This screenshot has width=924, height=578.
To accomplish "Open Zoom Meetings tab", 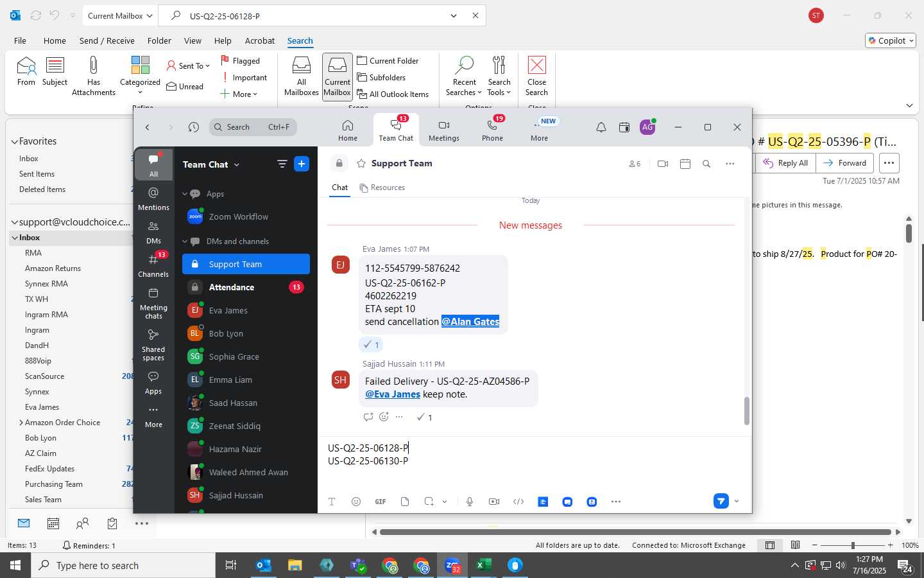I will coord(444,130).
